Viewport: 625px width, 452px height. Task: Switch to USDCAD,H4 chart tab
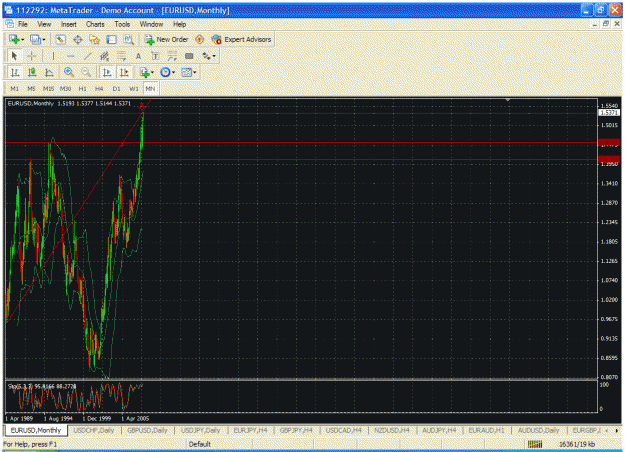[x=344, y=430]
